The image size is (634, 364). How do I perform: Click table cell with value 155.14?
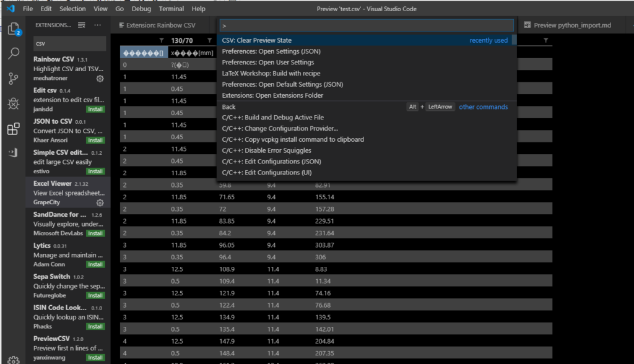pyautogui.click(x=324, y=197)
